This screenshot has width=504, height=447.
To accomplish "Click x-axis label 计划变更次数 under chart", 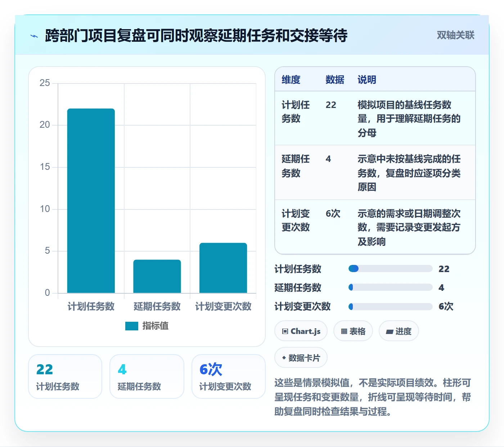I will [x=223, y=306].
